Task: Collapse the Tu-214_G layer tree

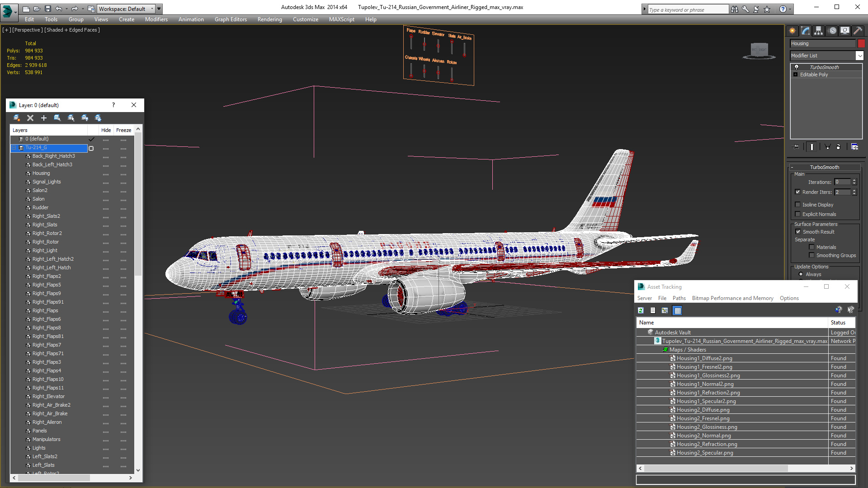Action: 14,148
